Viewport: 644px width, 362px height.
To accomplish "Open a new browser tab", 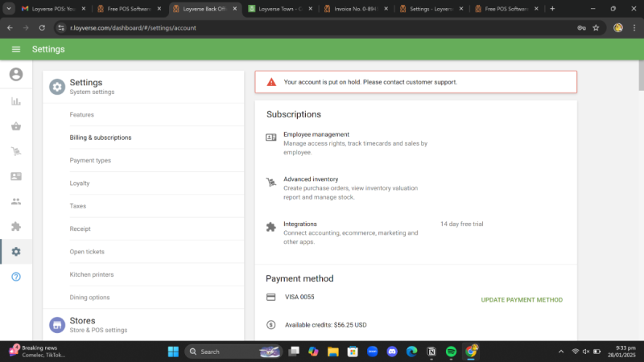I will click(552, 9).
